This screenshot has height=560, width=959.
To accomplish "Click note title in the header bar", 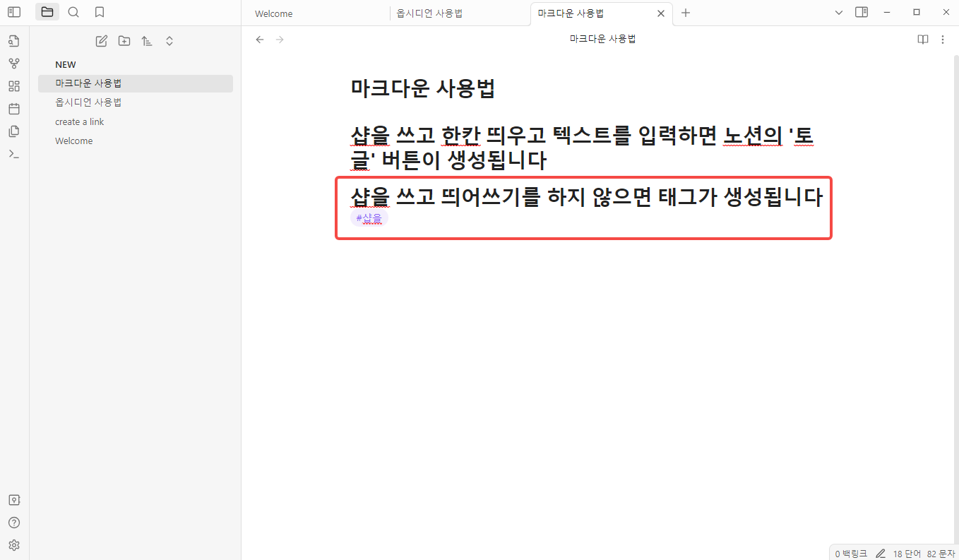I will point(603,39).
